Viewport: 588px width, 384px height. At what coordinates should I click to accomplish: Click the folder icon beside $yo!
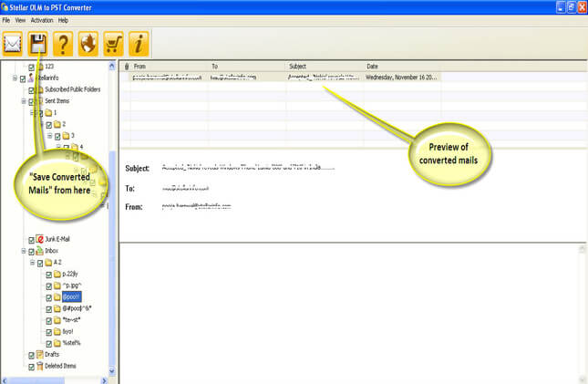57,332
